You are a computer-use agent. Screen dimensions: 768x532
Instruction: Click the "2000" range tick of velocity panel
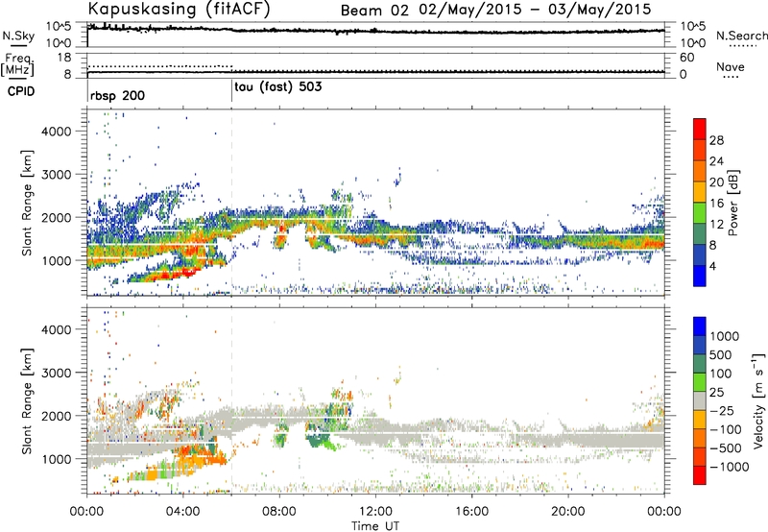(x=57, y=416)
